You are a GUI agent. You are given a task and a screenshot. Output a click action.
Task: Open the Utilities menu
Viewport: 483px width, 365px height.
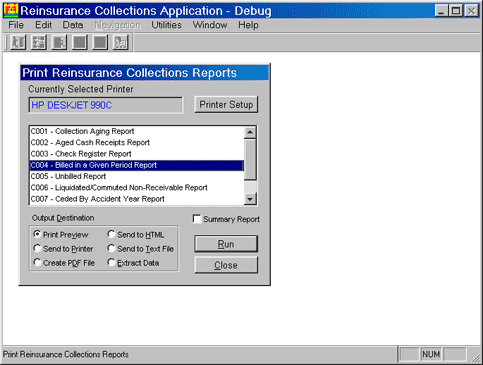click(x=166, y=25)
